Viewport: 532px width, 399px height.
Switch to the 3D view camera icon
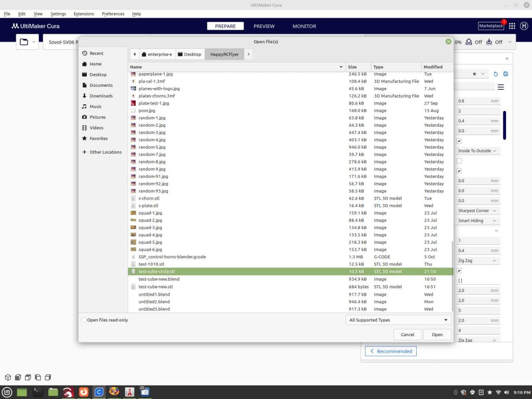click(8, 377)
